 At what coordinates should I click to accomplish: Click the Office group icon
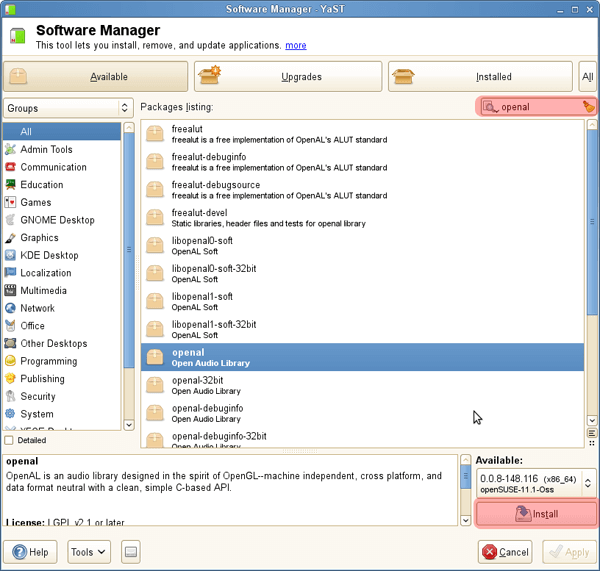click(10, 326)
